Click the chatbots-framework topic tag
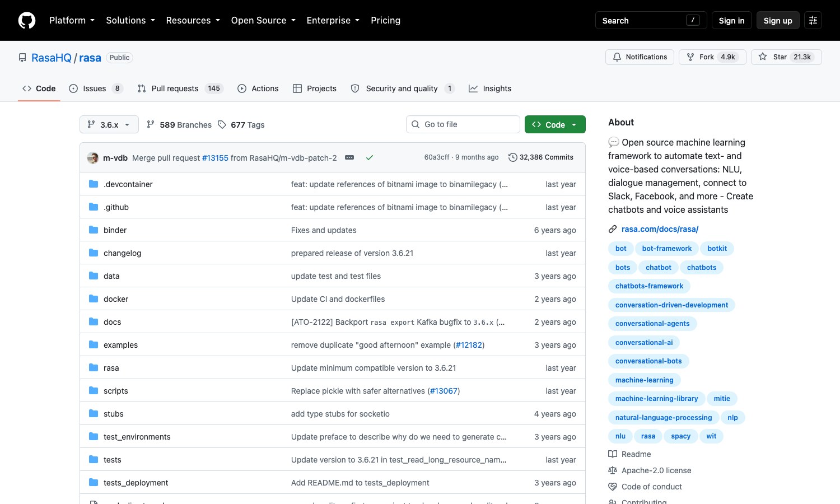Image resolution: width=840 pixels, height=504 pixels. click(649, 286)
